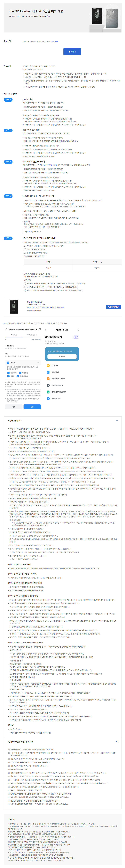Select the 대출내역조회 icon
125x868 pixels.
(48, 372)
